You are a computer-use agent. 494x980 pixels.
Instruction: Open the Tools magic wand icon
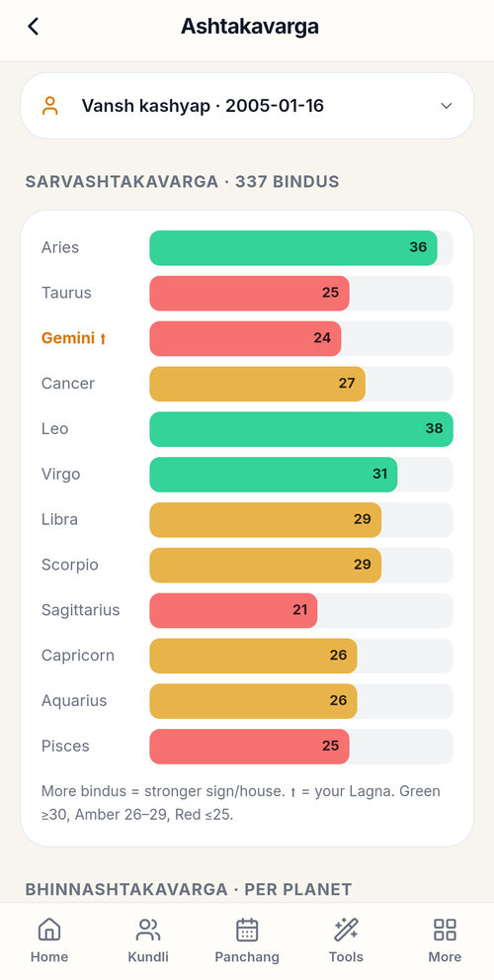tap(346, 930)
